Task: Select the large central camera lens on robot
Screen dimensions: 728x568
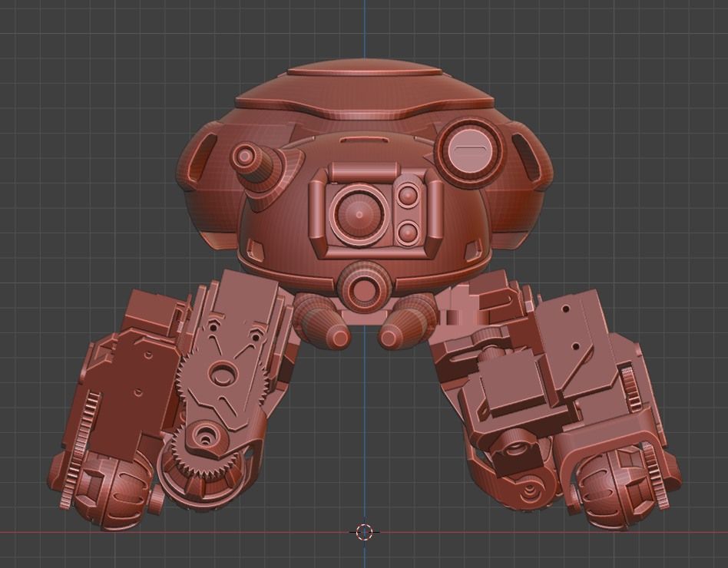Action: point(359,214)
